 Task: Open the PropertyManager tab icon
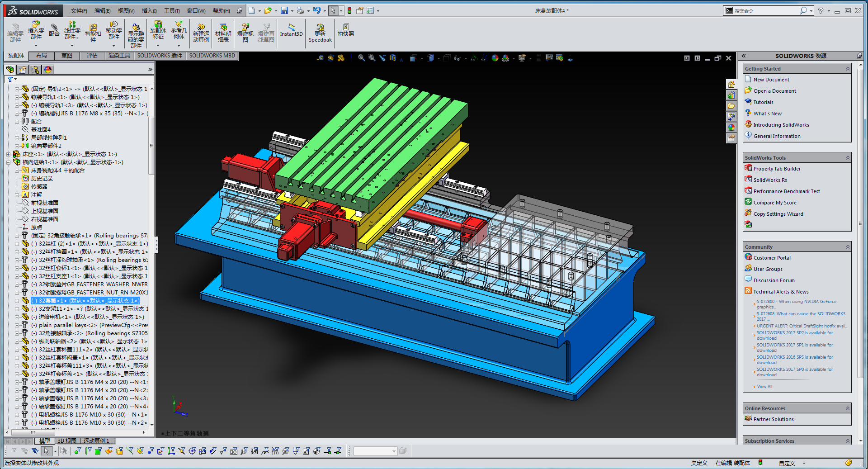[23, 70]
